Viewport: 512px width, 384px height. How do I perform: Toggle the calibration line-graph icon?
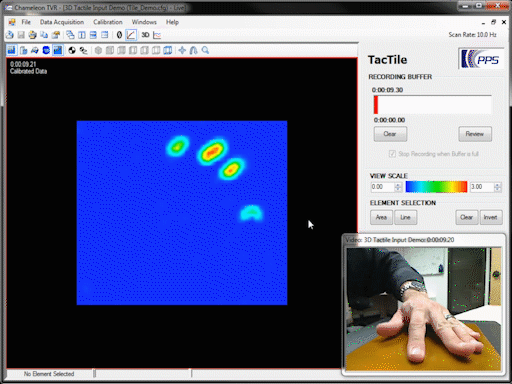(x=131, y=35)
